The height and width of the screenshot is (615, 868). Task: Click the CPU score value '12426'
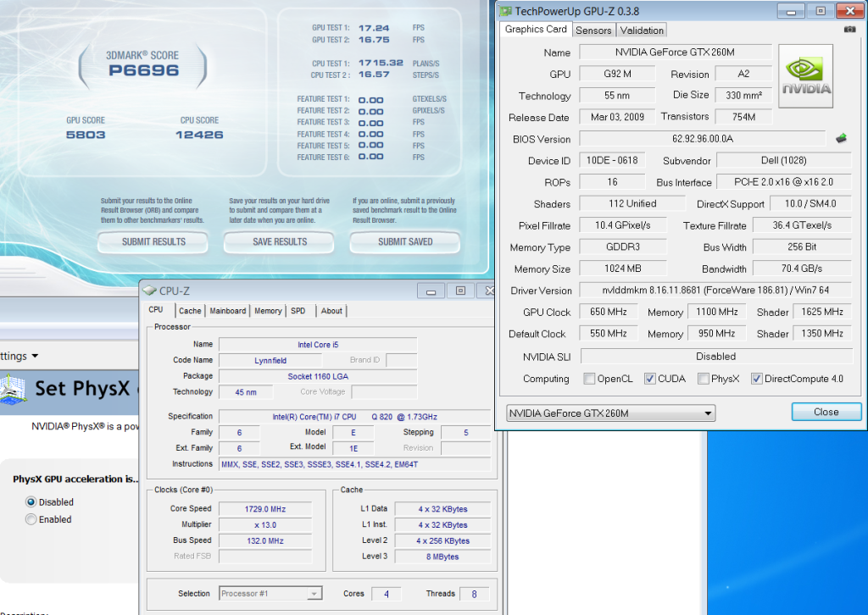(199, 135)
